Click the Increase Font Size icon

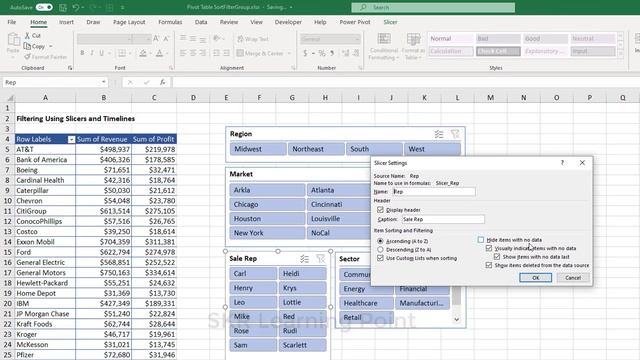click(156, 39)
